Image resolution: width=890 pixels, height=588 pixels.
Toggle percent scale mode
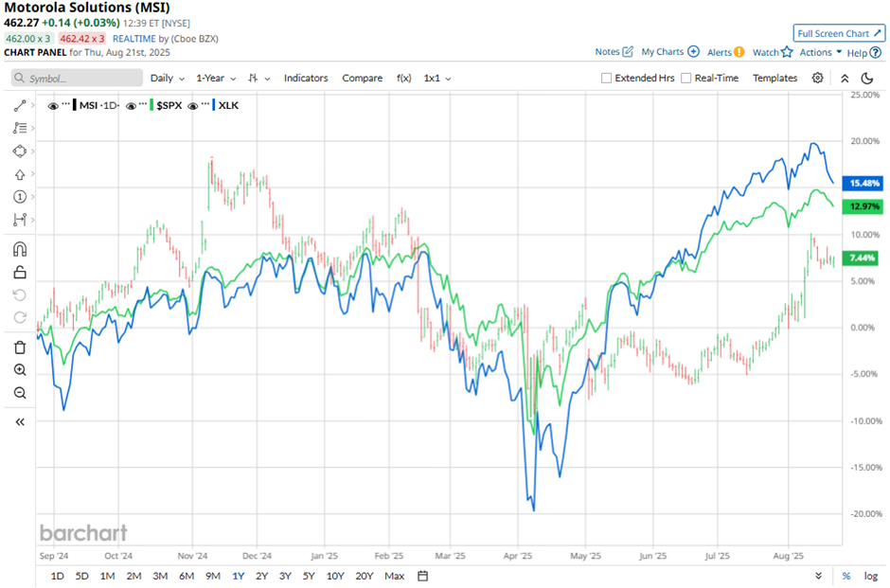[x=846, y=576]
